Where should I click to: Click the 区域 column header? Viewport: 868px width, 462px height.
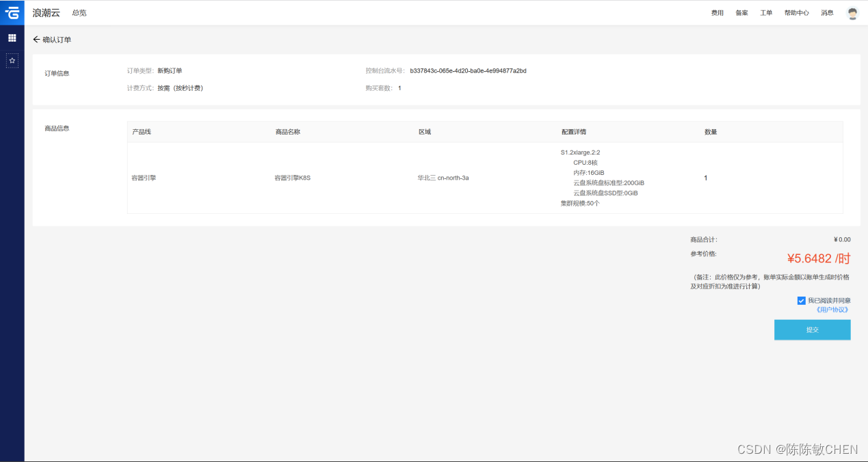(x=425, y=132)
